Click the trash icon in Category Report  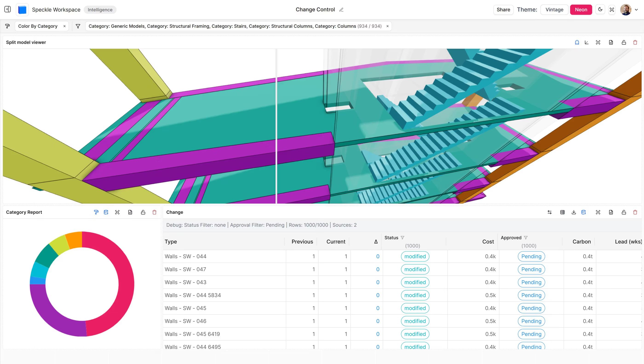(x=154, y=212)
